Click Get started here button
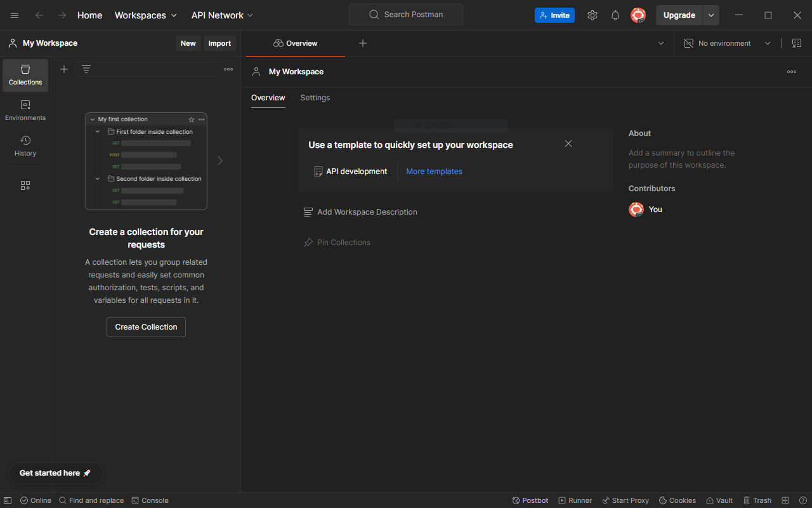Viewport: 812px width, 508px height. click(x=56, y=473)
